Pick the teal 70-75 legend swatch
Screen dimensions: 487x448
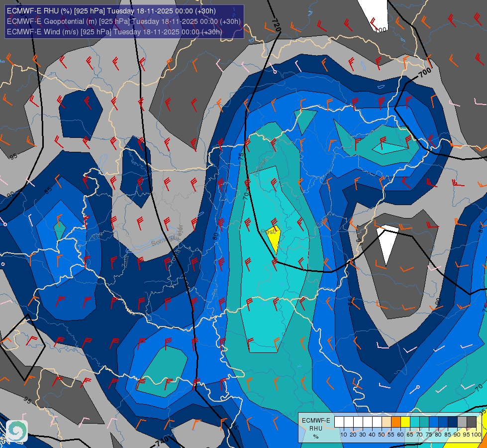tap(424, 422)
